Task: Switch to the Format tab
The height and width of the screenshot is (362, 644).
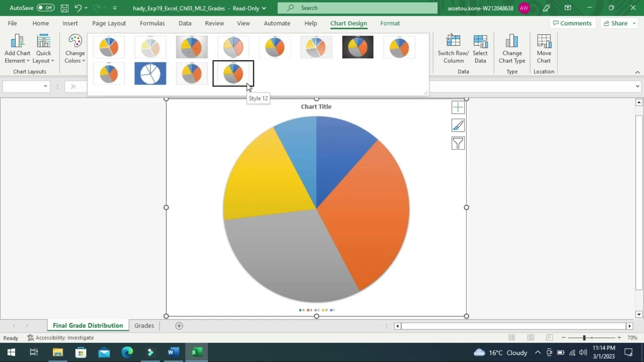Action: point(390,23)
